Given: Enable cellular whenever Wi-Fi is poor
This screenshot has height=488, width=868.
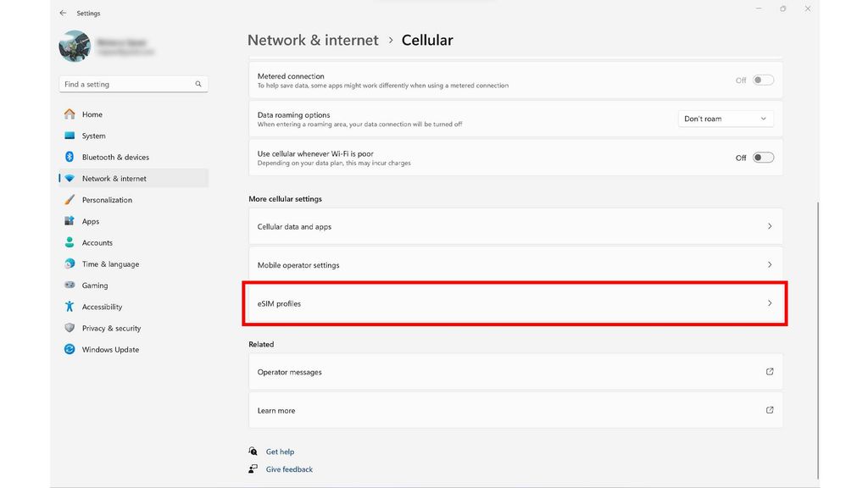Looking at the screenshot, I should coord(761,157).
